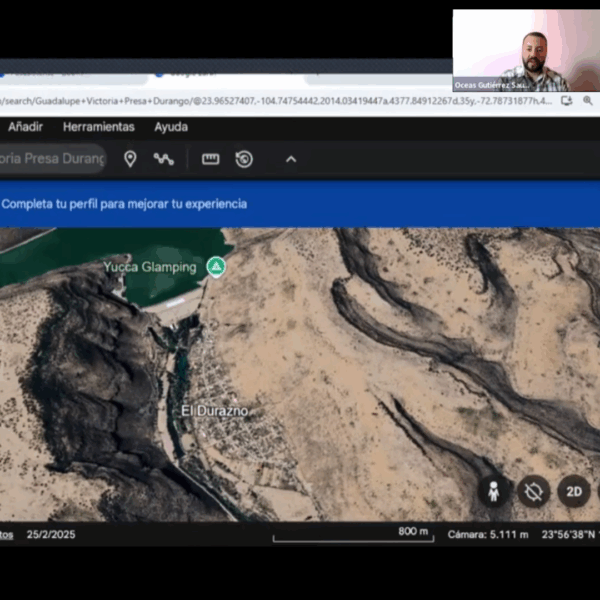The width and height of the screenshot is (600, 600).
Task: Click the El Durazno place label
Action: [x=214, y=411]
